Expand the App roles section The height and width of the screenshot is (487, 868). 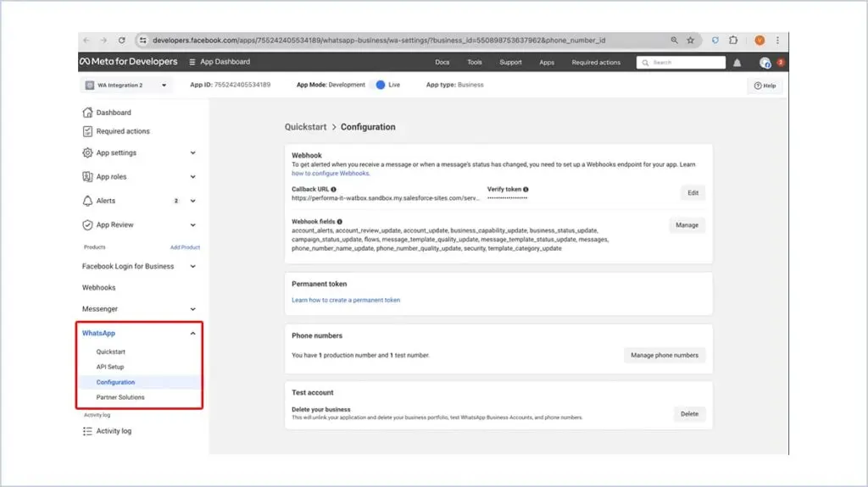coord(192,176)
